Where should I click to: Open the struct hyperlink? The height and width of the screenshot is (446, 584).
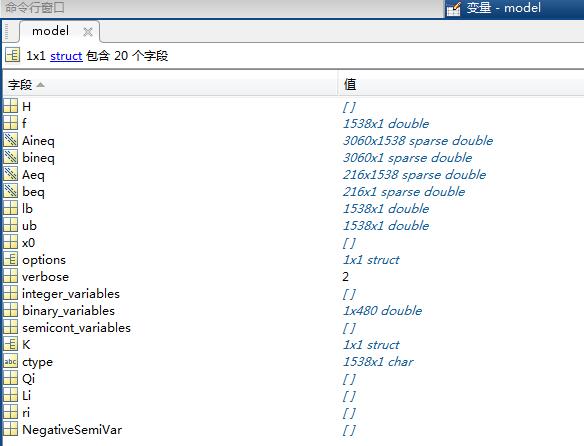click(66, 56)
